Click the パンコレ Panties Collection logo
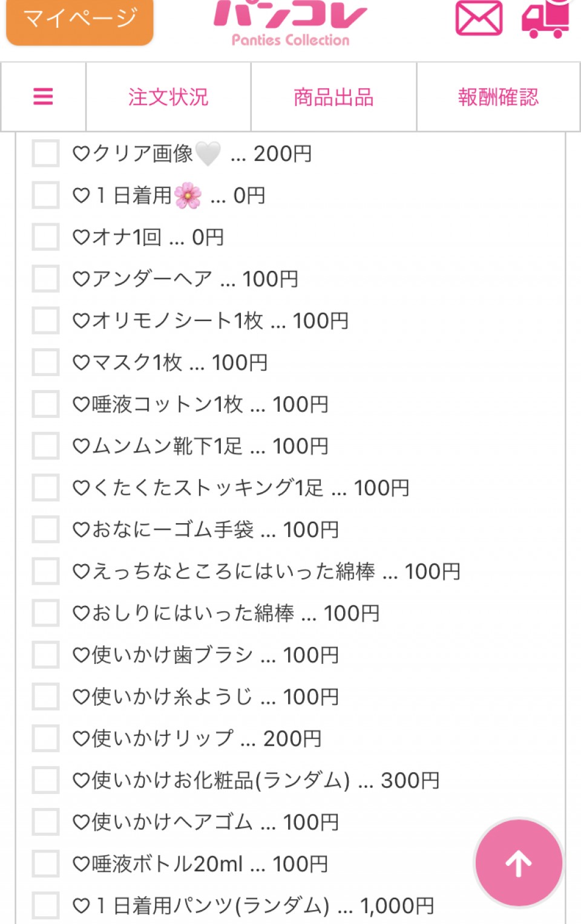581x924 pixels. 290,23
